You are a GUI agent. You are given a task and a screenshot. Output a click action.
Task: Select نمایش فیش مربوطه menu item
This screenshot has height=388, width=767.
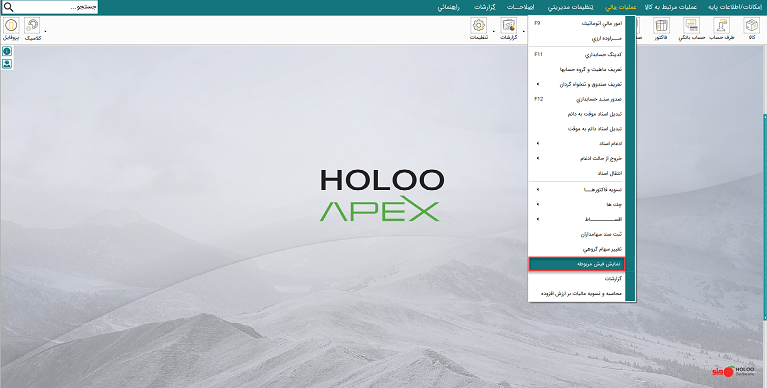tap(577, 264)
